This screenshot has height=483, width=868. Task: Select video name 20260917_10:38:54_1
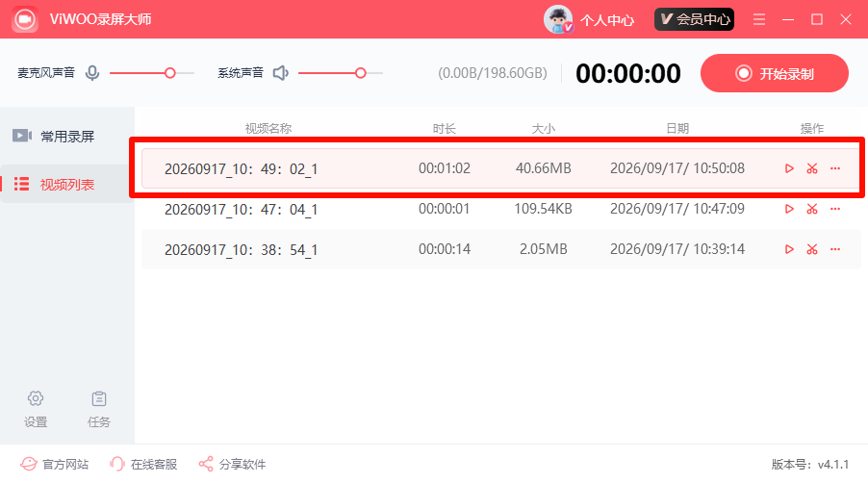click(x=241, y=250)
